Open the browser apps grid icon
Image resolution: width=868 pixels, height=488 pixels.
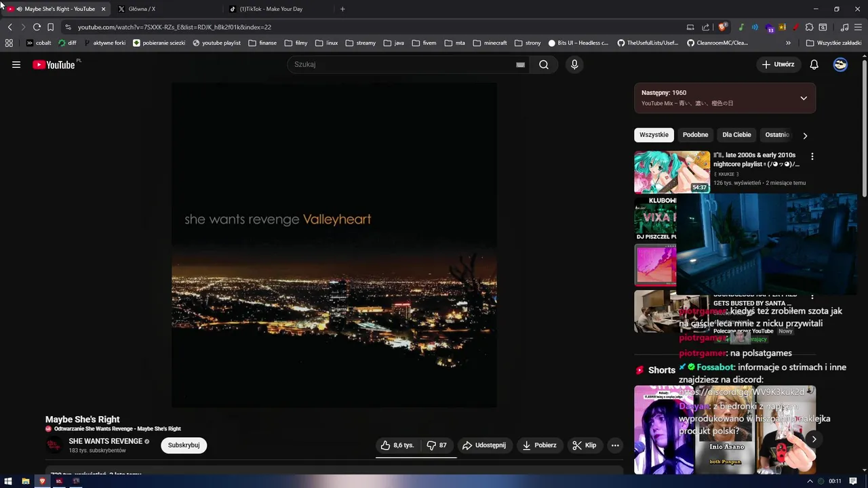(9, 43)
